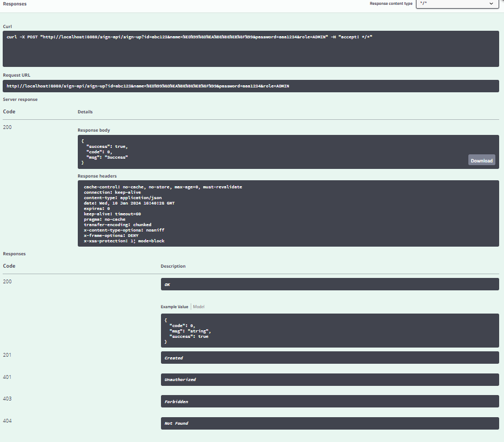Click the Request URL text box

point(251,86)
